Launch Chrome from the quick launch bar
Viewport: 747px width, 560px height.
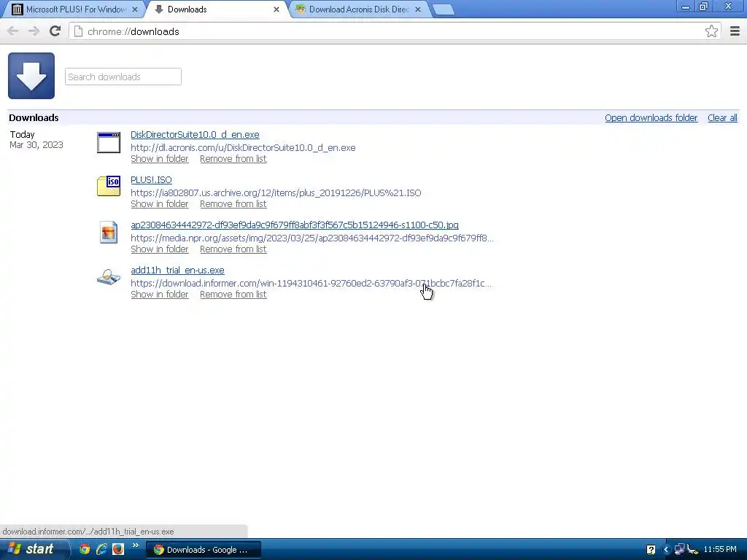(85, 549)
